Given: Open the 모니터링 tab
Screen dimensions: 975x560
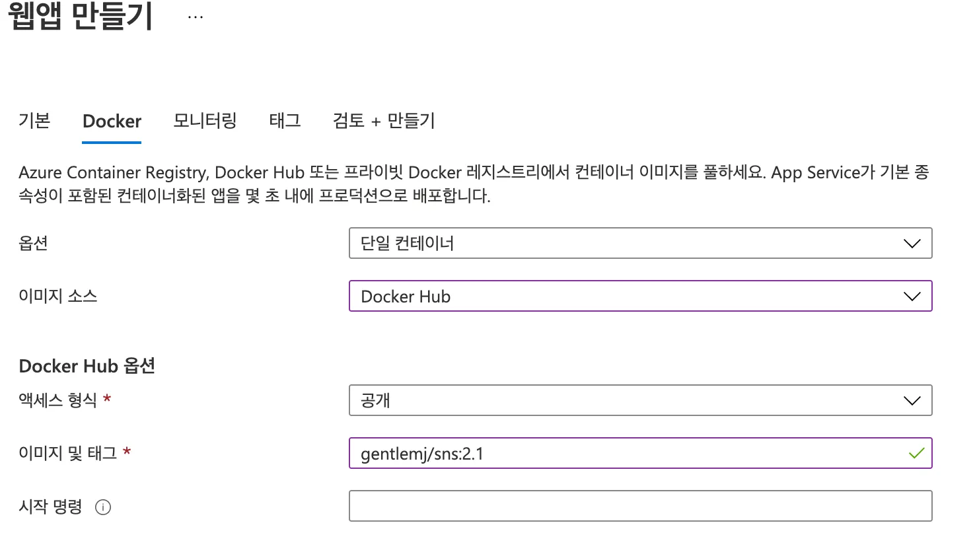Looking at the screenshot, I should click(x=205, y=121).
